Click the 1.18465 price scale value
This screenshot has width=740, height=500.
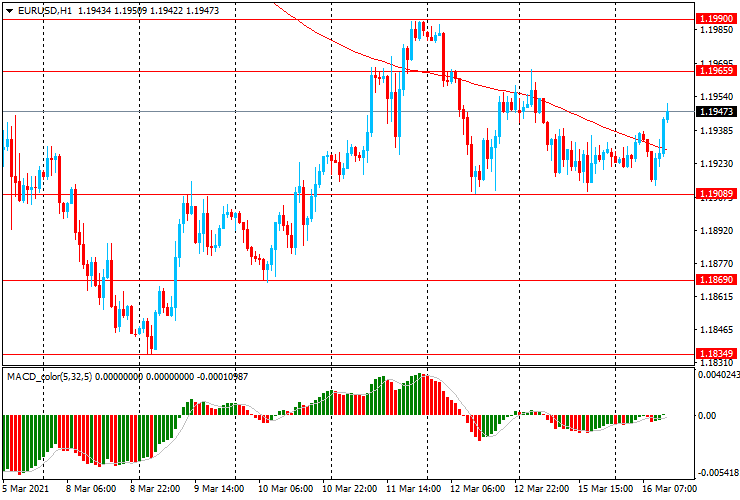pos(717,330)
